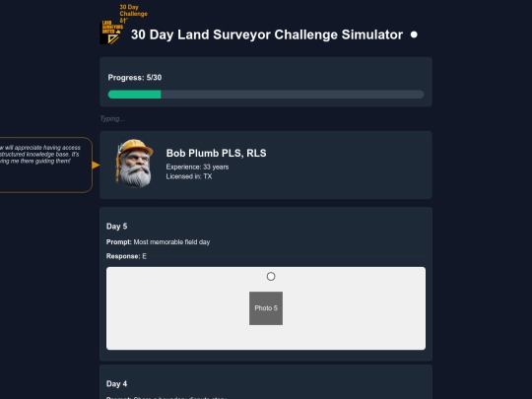Viewport: 532px width, 399px height.
Task: Expand the Day 4 entry heading
Action: pyautogui.click(x=116, y=384)
